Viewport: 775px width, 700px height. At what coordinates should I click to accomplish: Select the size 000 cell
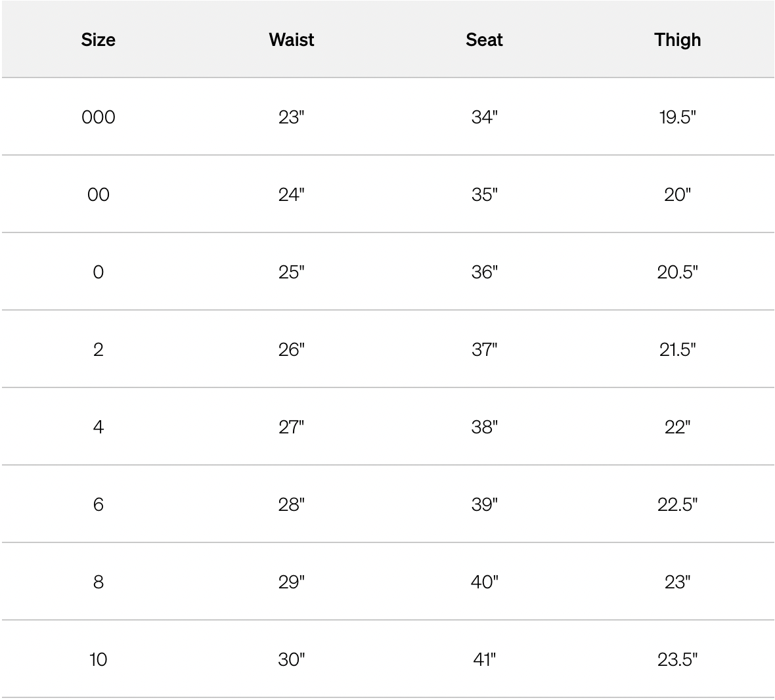[x=99, y=118]
